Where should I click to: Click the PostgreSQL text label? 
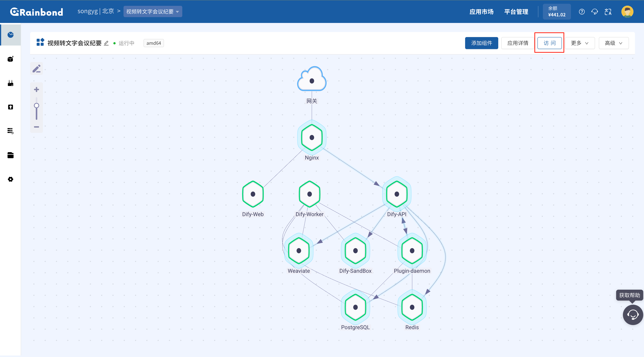355,327
